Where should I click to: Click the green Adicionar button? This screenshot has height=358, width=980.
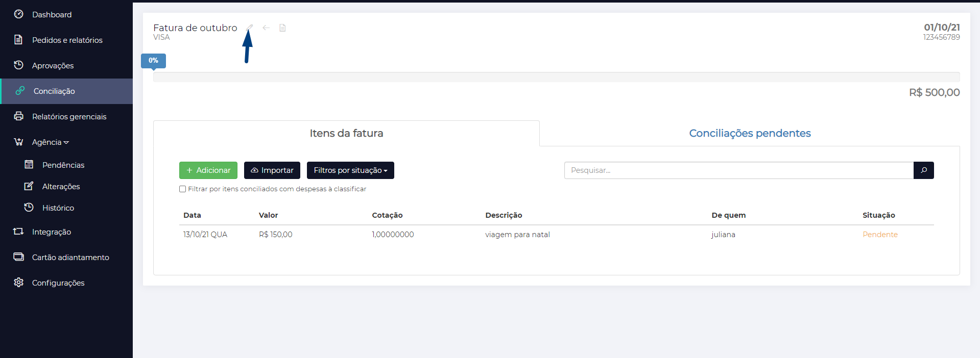click(x=208, y=170)
